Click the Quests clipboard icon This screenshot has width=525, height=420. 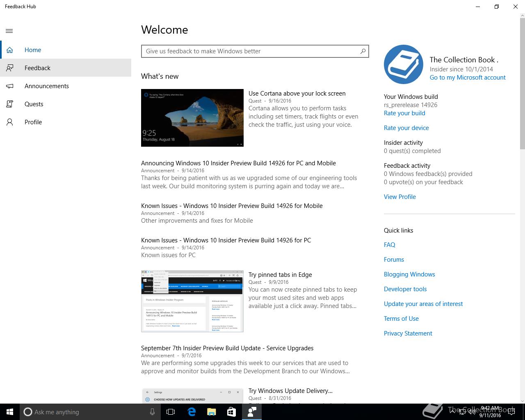[x=9, y=104]
